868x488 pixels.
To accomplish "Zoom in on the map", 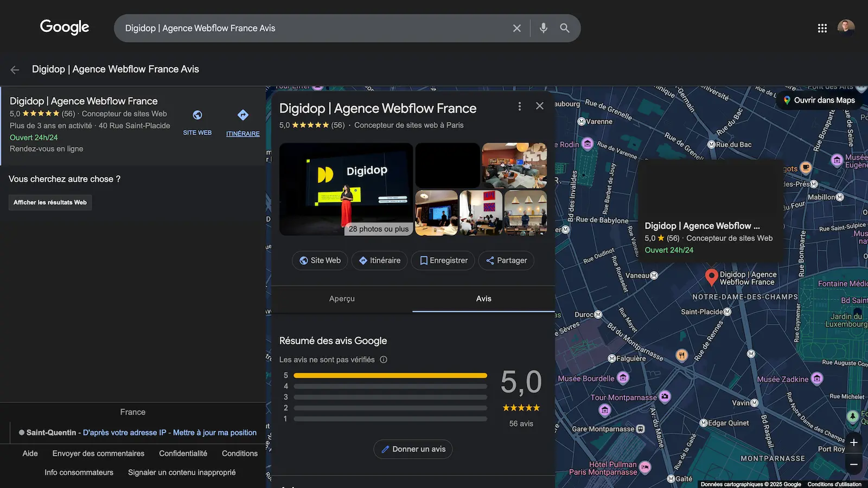I will [x=854, y=442].
